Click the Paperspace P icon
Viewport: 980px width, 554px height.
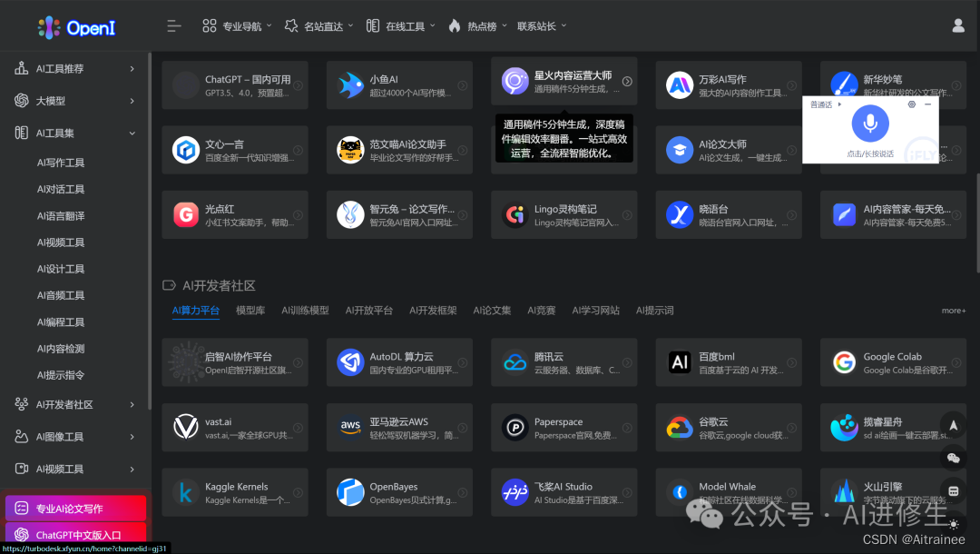click(x=515, y=428)
